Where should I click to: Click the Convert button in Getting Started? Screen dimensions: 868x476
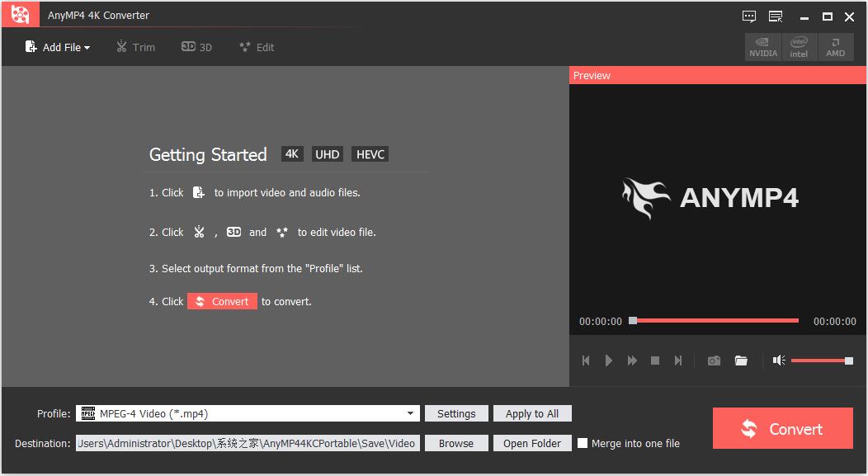tap(222, 301)
